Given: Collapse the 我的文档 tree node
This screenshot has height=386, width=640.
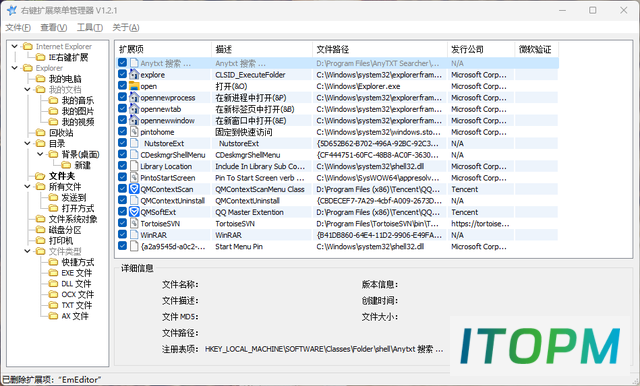Looking at the screenshot, I should click(x=27, y=89).
